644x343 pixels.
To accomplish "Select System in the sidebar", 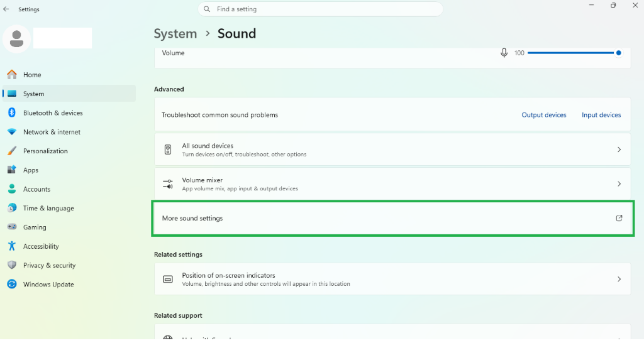I will pos(69,94).
